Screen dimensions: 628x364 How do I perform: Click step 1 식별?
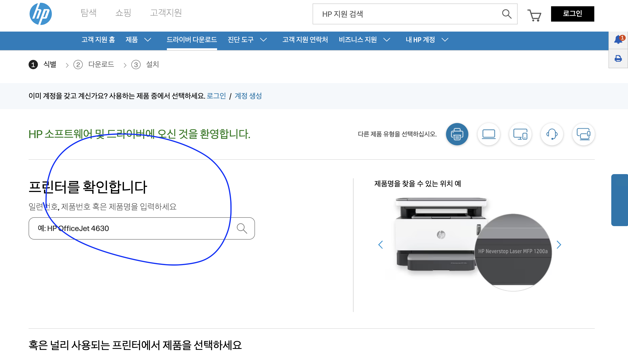coord(43,65)
